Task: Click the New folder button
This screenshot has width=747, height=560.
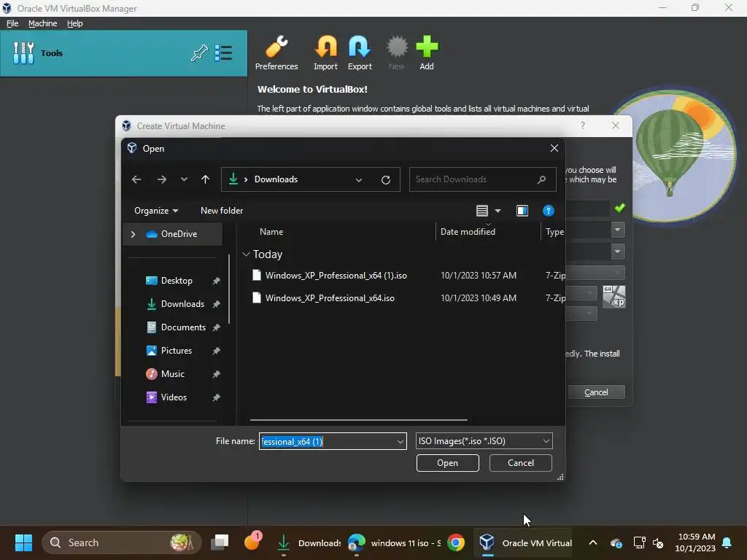Action: coord(222,211)
